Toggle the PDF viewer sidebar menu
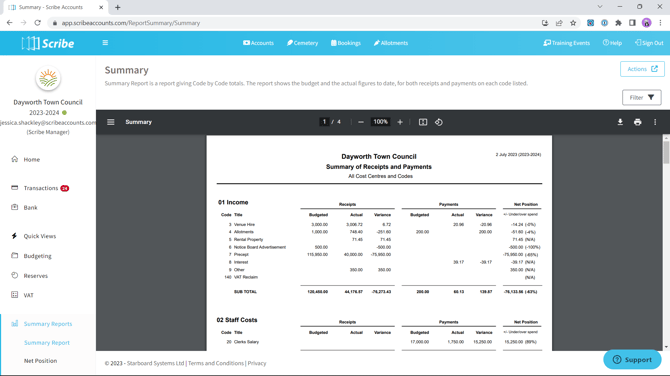This screenshot has width=670, height=376. click(x=111, y=122)
